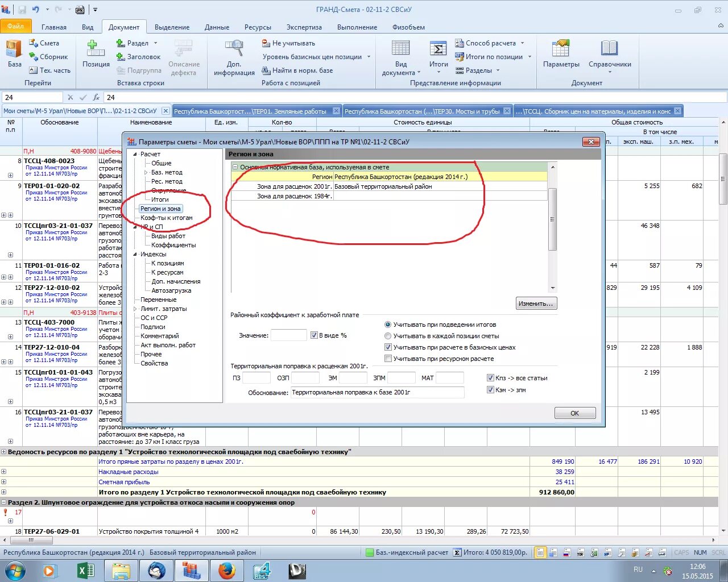
Task: Open Справочники dropdown in the ribbon
Action: [x=610, y=57]
